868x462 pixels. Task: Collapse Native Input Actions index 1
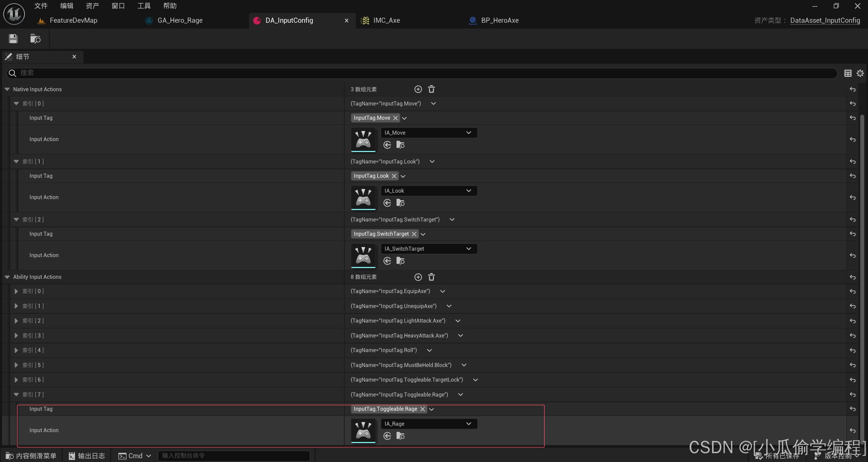(x=16, y=161)
